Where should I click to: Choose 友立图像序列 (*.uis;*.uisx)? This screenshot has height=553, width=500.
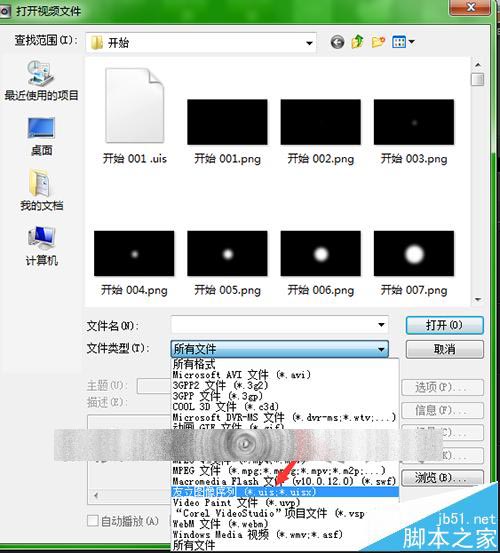[x=285, y=492]
